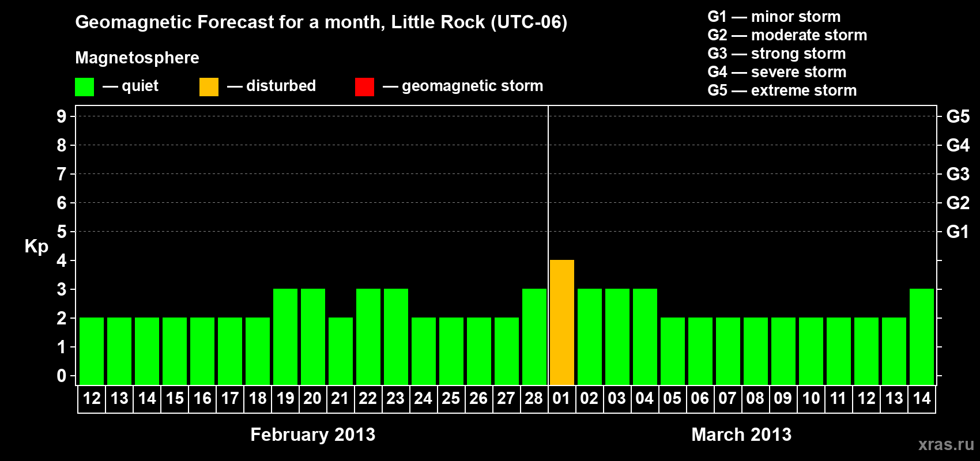
Task: Select the March 02 green bar
Action: (590, 337)
